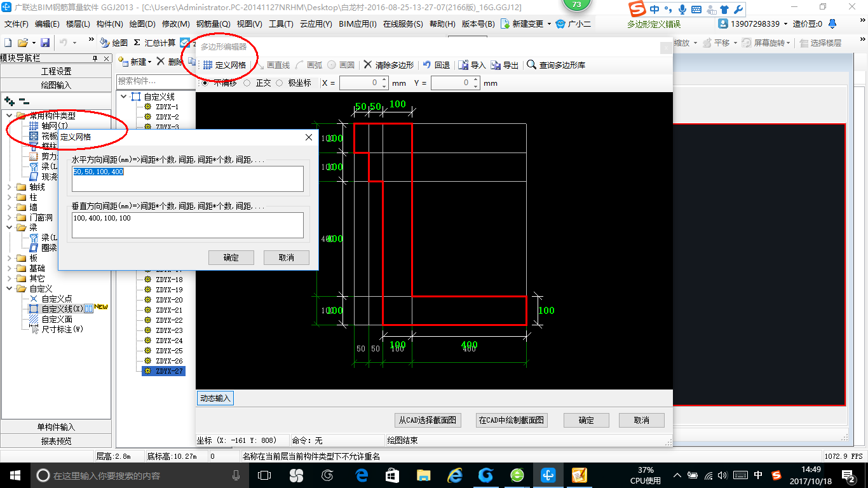Image resolution: width=868 pixels, height=488 pixels.
Task: Click the 平移 pan tool
Action: tap(716, 43)
